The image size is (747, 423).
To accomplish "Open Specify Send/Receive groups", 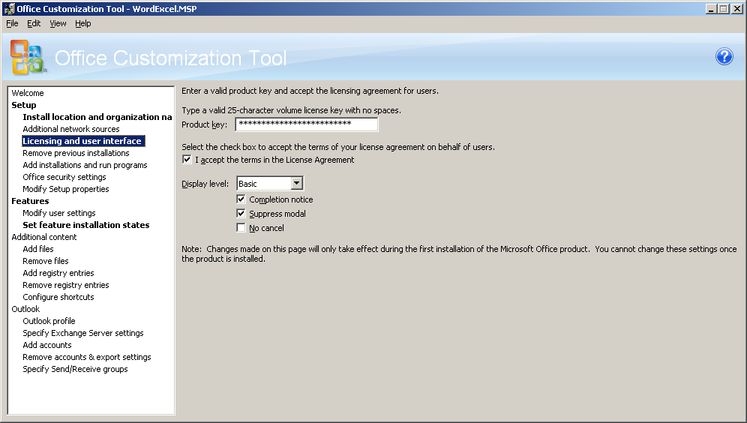I will tap(75, 369).
